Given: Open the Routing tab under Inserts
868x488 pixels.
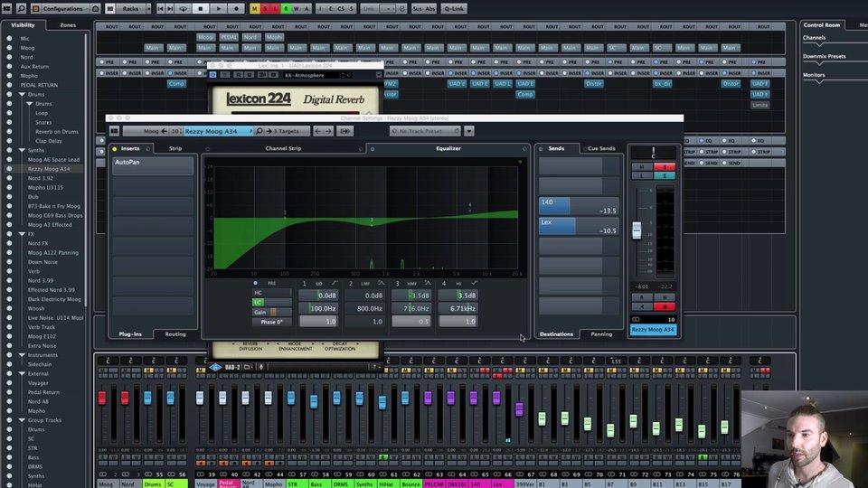Looking at the screenshot, I should (175, 334).
